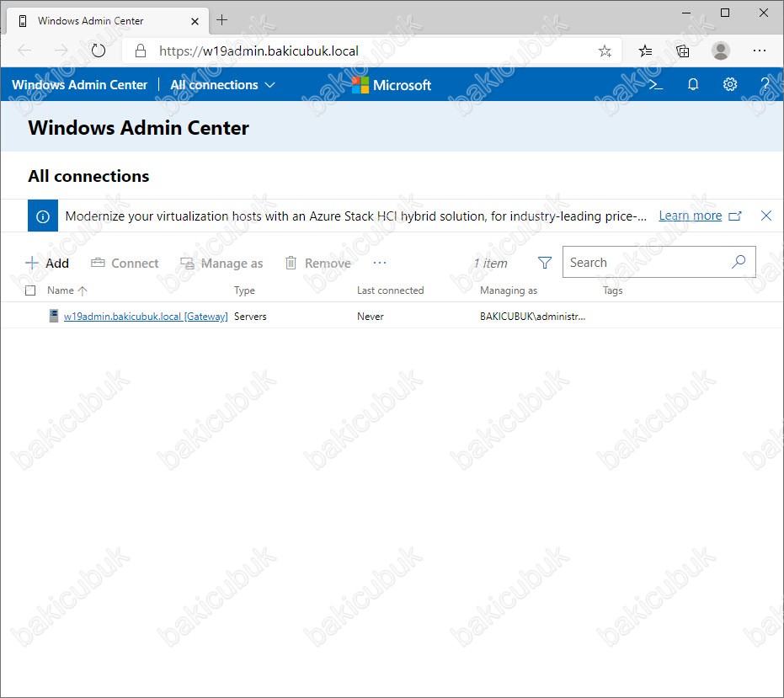Image resolution: width=784 pixels, height=698 pixels.
Task: Sort by Tags column
Action: tap(612, 290)
